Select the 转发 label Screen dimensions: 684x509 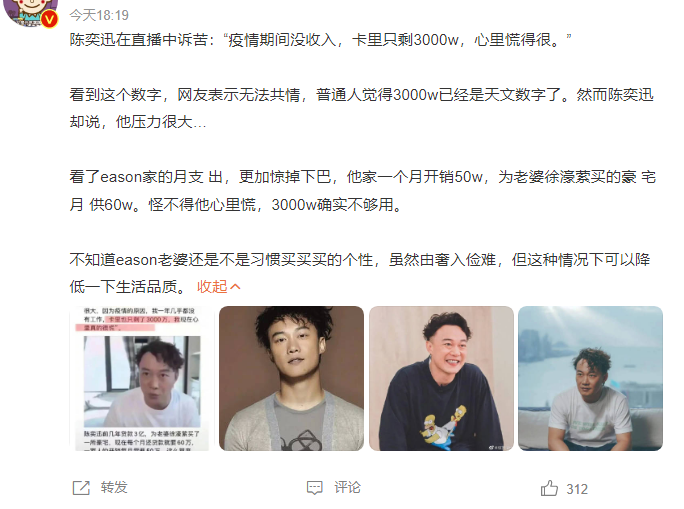114,487
